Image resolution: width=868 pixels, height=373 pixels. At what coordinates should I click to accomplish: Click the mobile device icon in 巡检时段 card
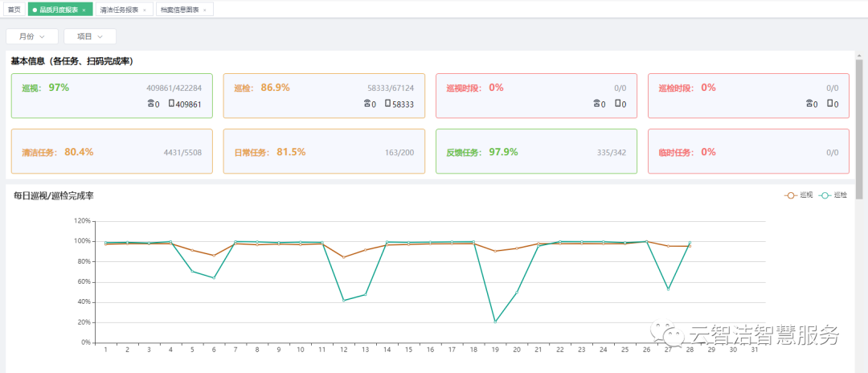point(829,104)
